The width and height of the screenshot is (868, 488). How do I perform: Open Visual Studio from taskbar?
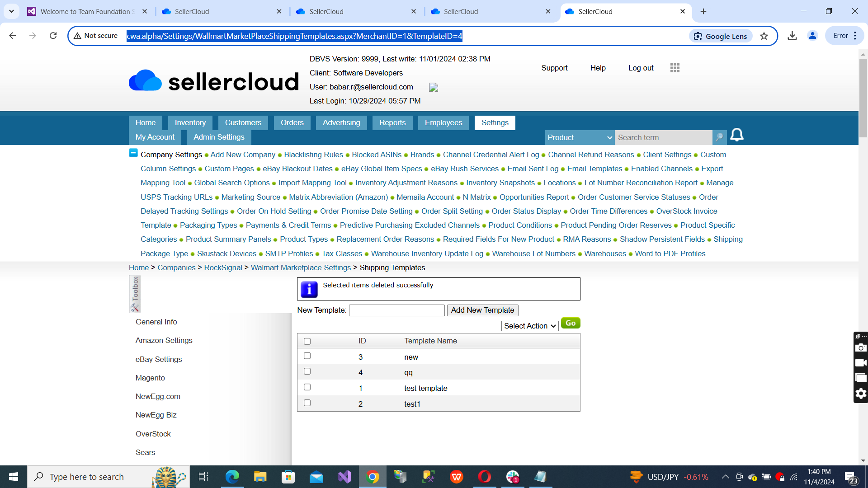[344, 477]
